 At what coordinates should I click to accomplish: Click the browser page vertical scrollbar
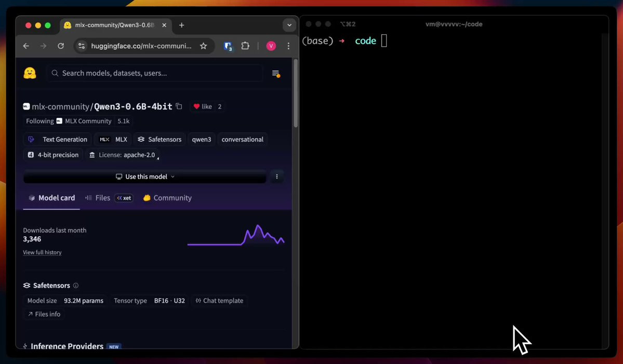295,93
